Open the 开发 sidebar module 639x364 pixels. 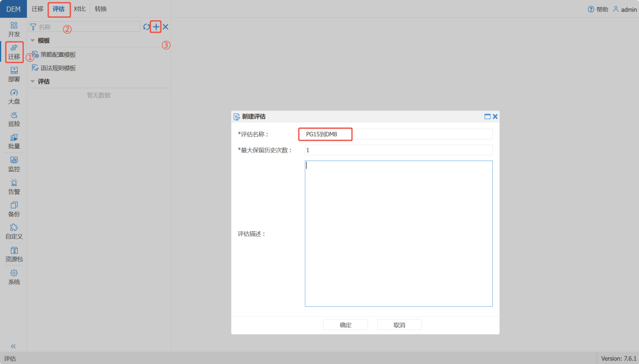pos(14,30)
